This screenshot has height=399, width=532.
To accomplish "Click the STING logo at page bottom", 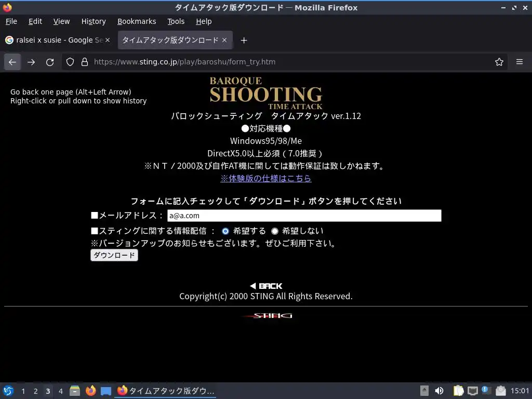I will tap(268, 315).
